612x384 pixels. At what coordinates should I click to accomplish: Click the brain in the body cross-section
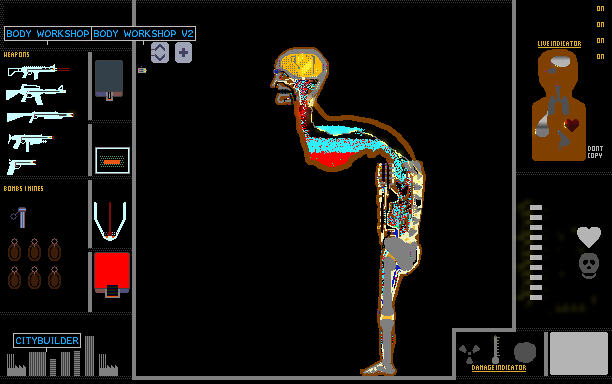pos(302,65)
